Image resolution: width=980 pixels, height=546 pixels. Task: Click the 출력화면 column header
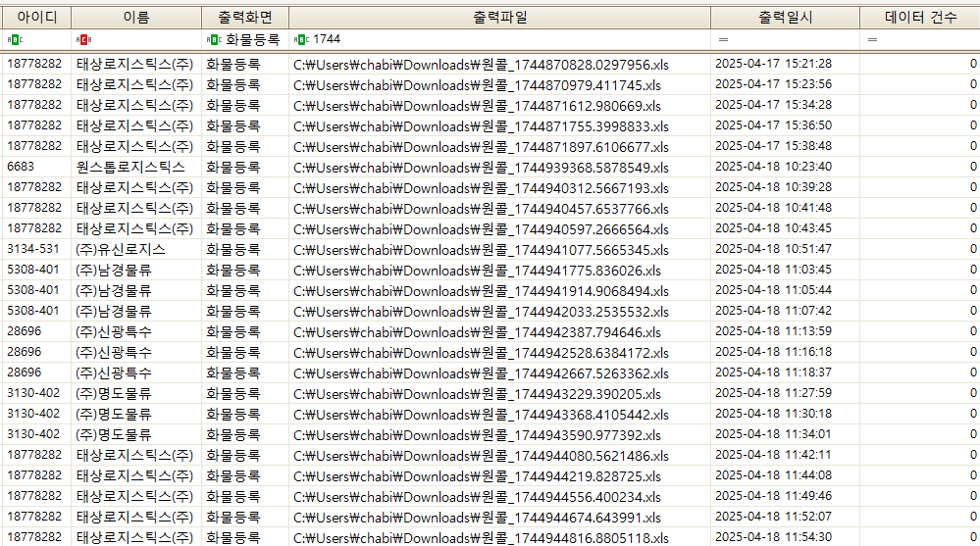245,17
